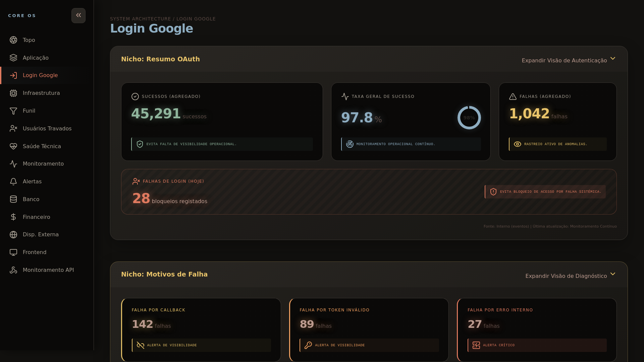Open Usuários Travados menu item
This screenshot has height=362, width=644.
pyautogui.click(x=47, y=128)
